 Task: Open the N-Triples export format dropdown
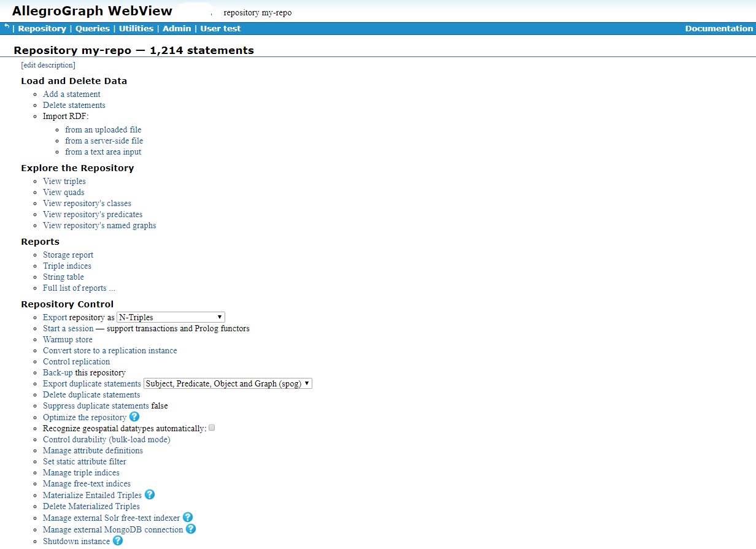point(170,317)
